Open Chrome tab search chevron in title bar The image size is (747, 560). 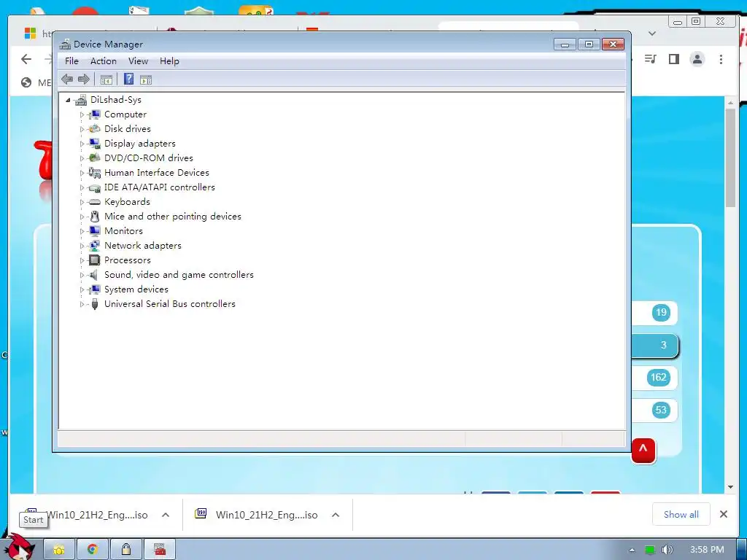pyautogui.click(x=652, y=34)
